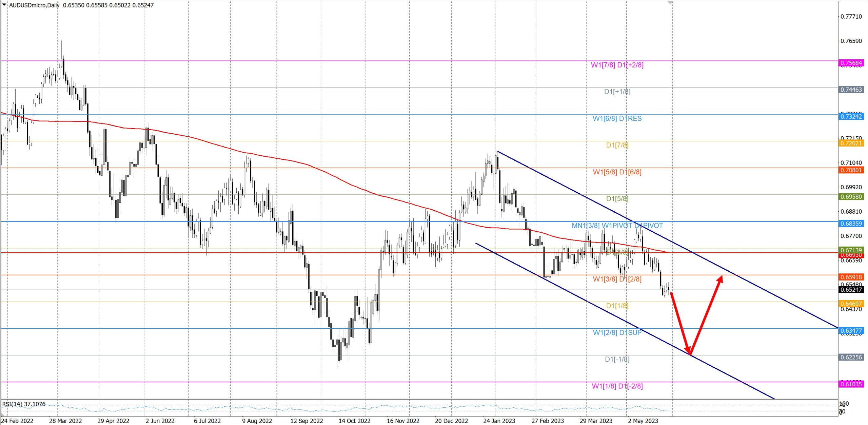The height and width of the screenshot is (425, 868).
Task: Click the green 0.69580 price tag
Action: [x=851, y=197]
